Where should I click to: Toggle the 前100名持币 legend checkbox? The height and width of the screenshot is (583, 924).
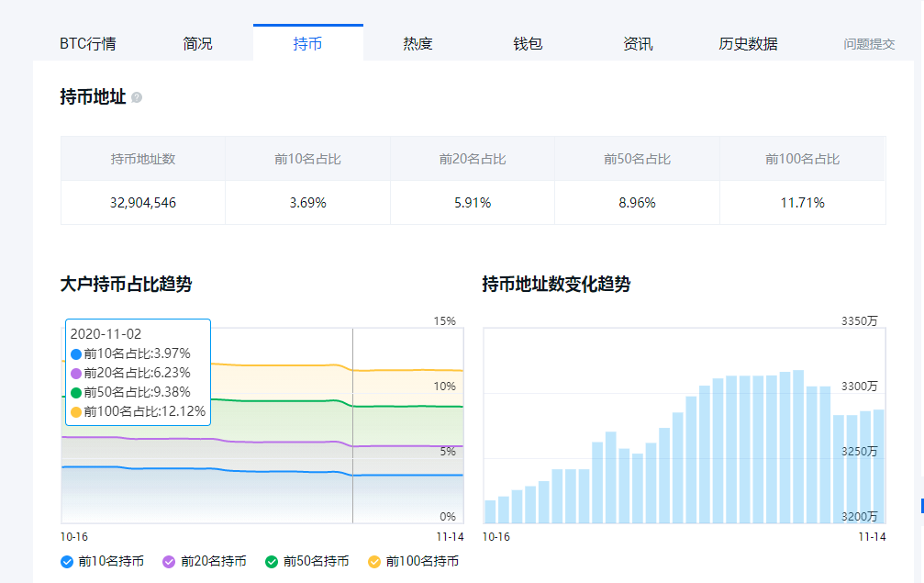tap(374, 562)
